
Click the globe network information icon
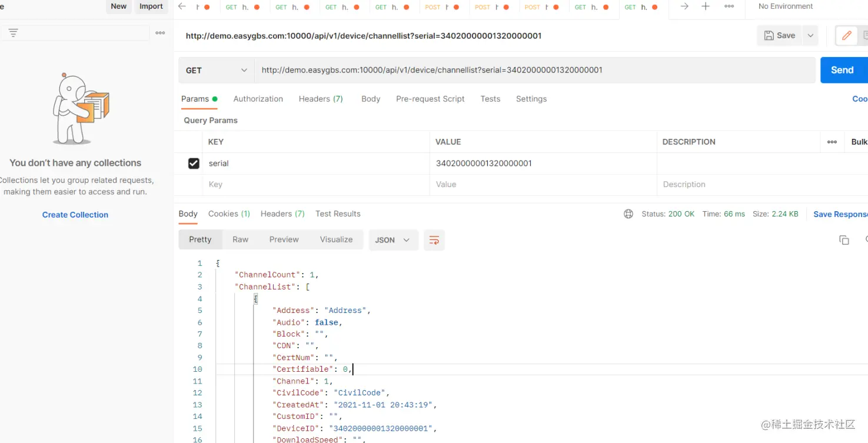628,214
